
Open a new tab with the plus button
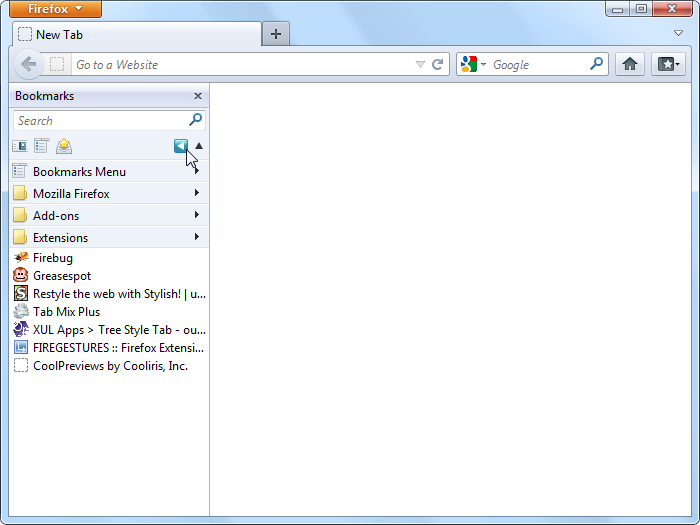tap(276, 34)
